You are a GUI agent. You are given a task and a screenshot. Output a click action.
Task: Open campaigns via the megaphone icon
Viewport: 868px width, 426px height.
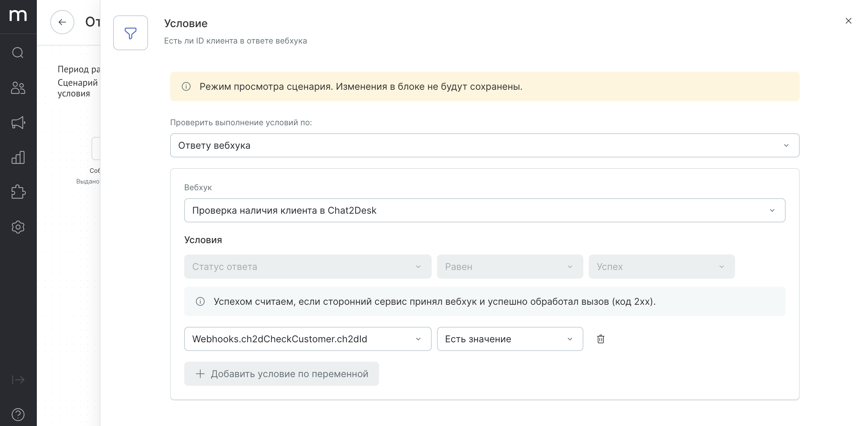[x=18, y=123]
